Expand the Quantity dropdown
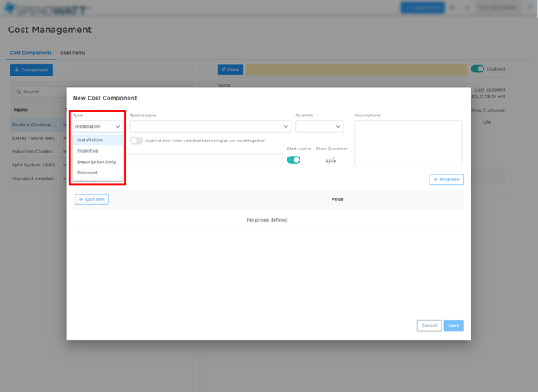 pos(319,126)
